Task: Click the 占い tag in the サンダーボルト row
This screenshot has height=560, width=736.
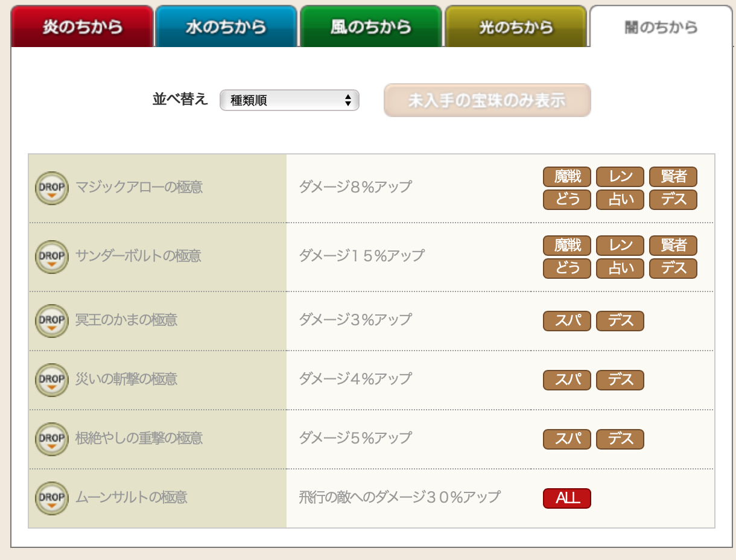Action: pyautogui.click(x=620, y=269)
